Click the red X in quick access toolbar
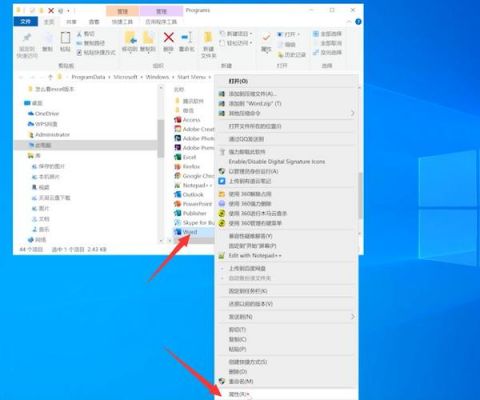 (x=51, y=11)
